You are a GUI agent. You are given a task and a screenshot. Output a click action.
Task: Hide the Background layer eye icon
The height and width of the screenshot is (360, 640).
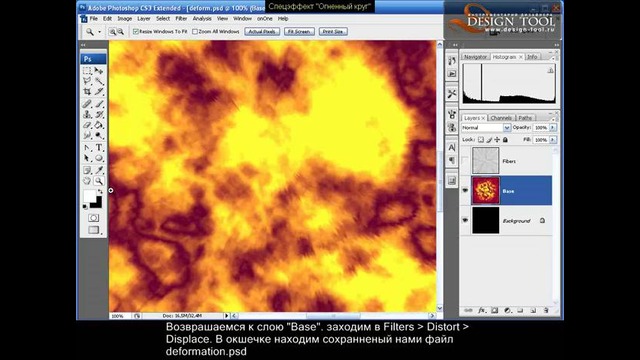tap(465, 220)
